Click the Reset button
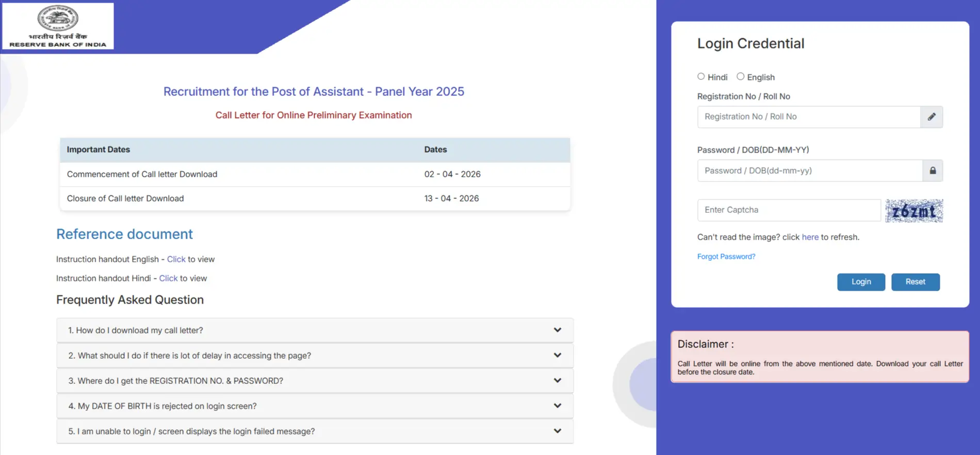Screen dimensions: 980x455 pos(916,282)
